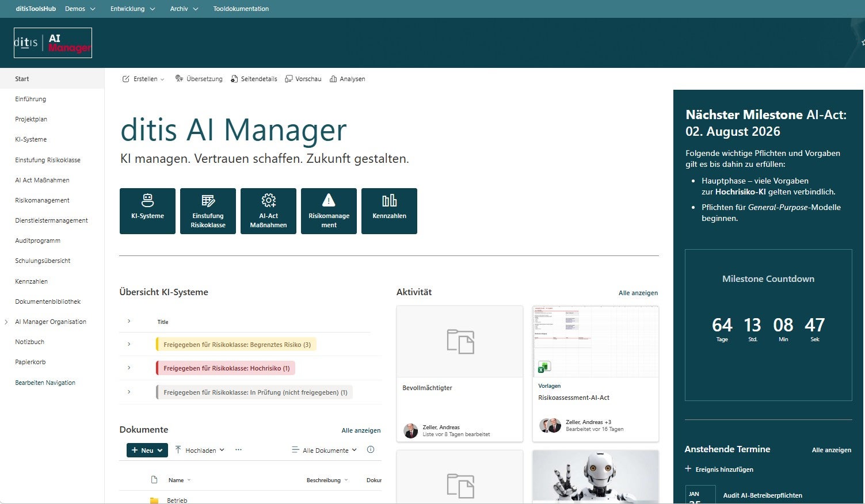Open the Archiv menu
This screenshot has width=865, height=504.
click(x=184, y=9)
